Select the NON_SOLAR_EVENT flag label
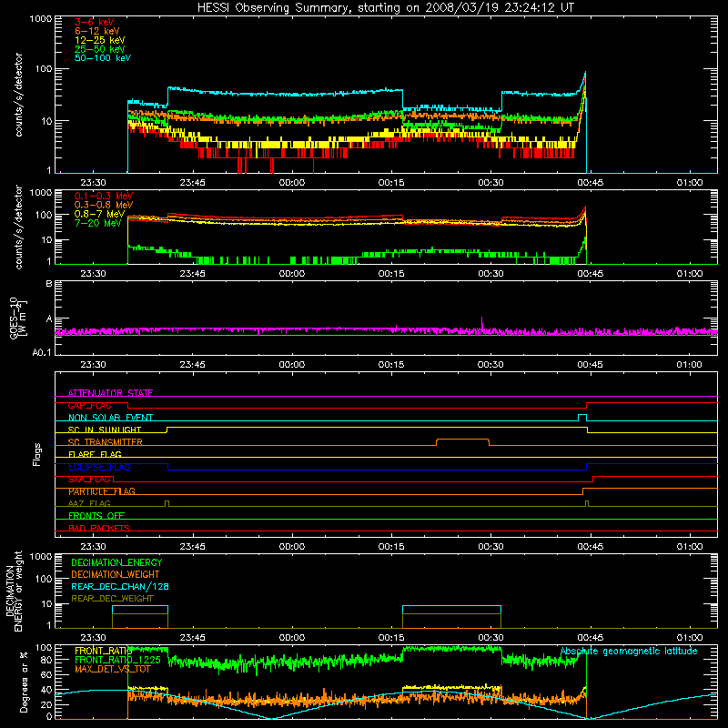The width and height of the screenshot is (728, 728). point(110,418)
